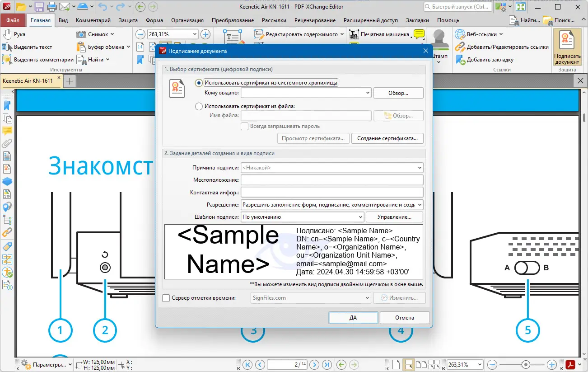The image size is (588, 372).
Task: Open the Protection menu
Action: [128, 20]
